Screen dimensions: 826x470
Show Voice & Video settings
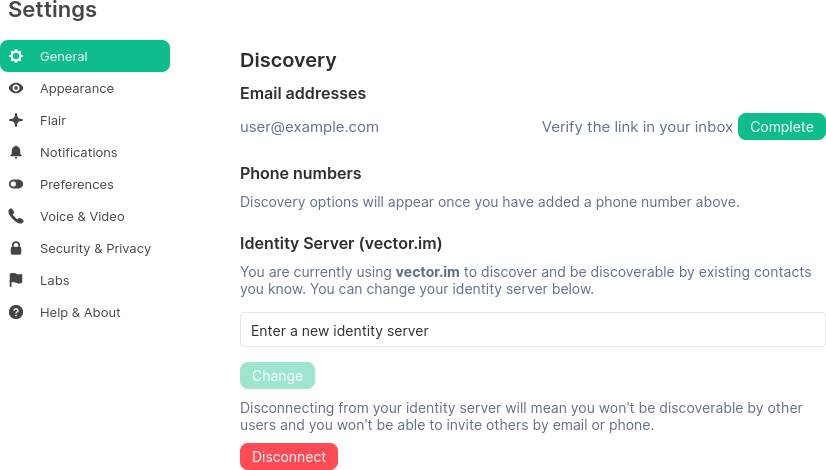click(82, 217)
